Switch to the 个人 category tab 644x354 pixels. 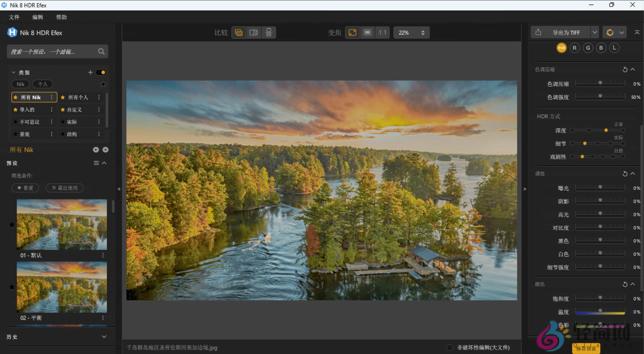pyautogui.click(x=43, y=84)
